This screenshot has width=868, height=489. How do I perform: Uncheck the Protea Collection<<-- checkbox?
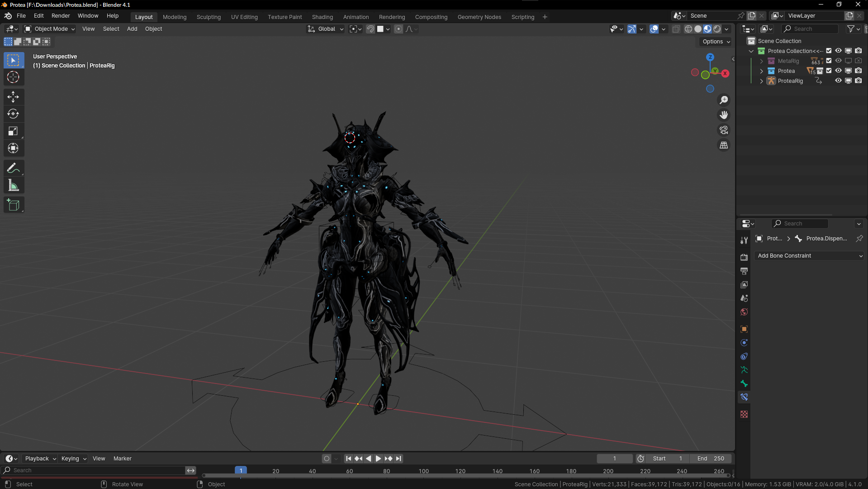[829, 51]
